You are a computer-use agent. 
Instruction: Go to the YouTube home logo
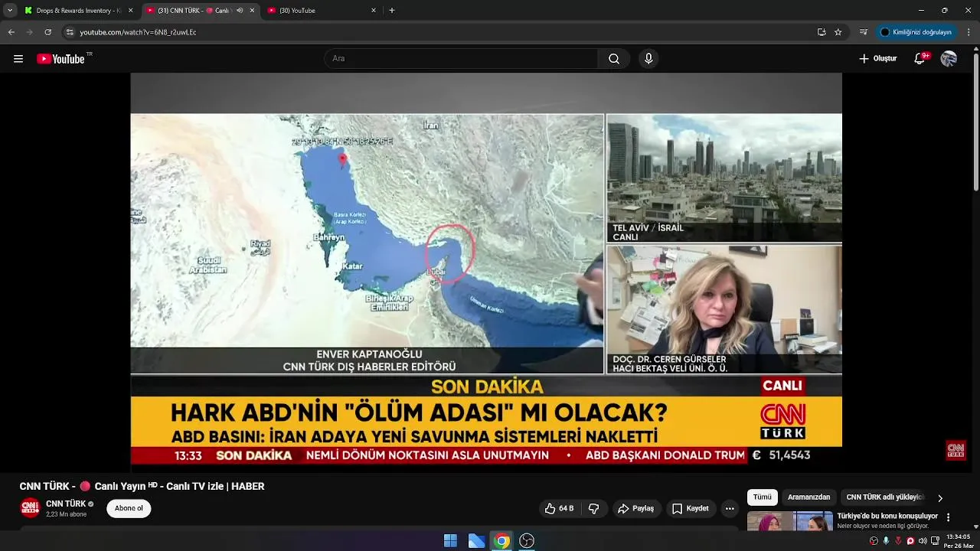coord(60,59)
